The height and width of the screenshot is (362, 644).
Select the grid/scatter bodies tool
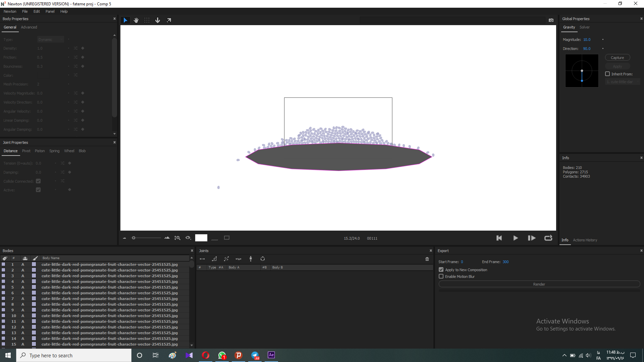click(x=147, y=20)
